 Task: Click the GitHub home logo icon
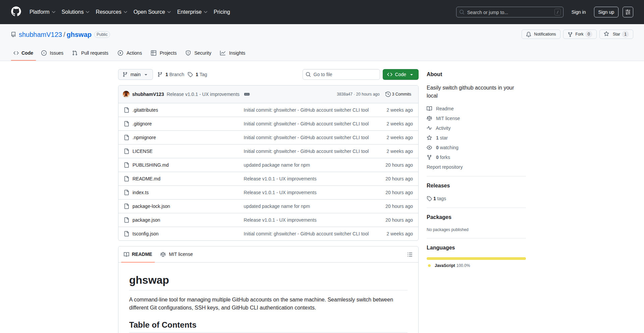[x=15, y=12]
